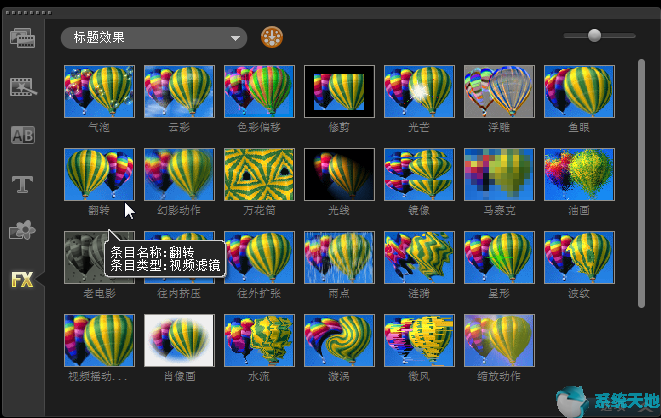The height and width of the screenshot is (418, 661).
Task: Click the 老电影 label text
Action: coord(99,293)
